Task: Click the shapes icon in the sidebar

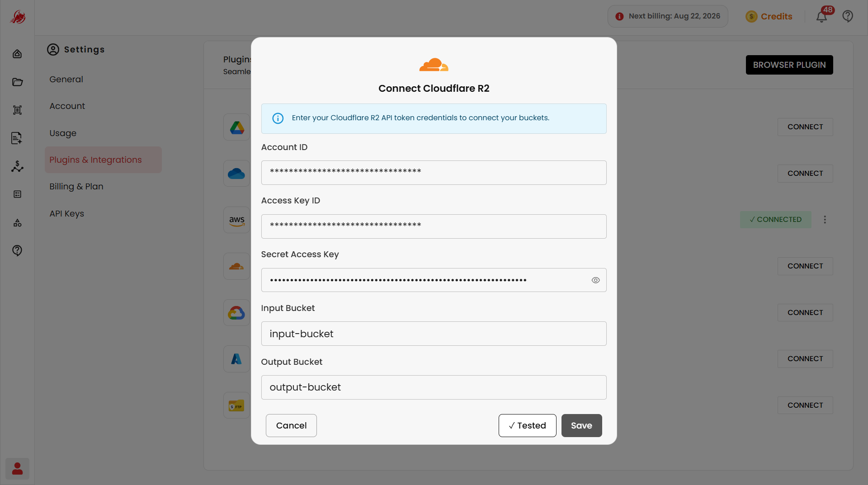Action: 17,223
